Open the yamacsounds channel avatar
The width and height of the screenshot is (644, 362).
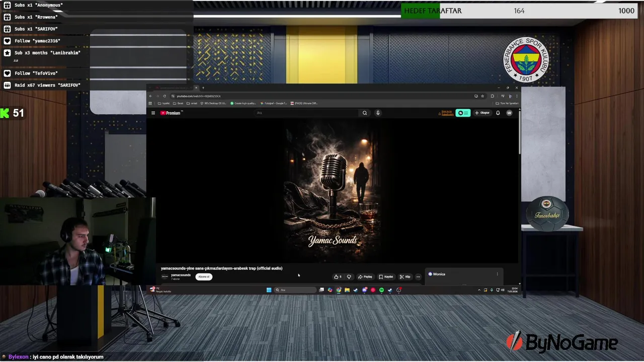tap(165, 277)
